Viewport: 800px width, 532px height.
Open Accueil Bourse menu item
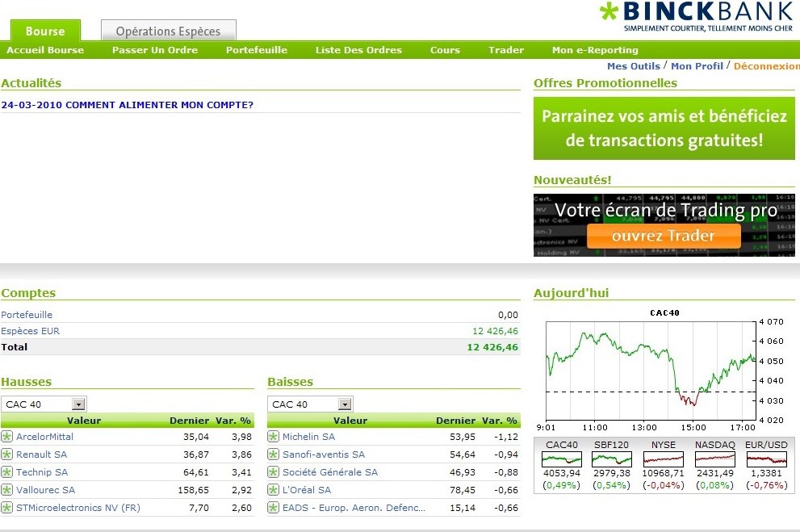pos(45,50)
